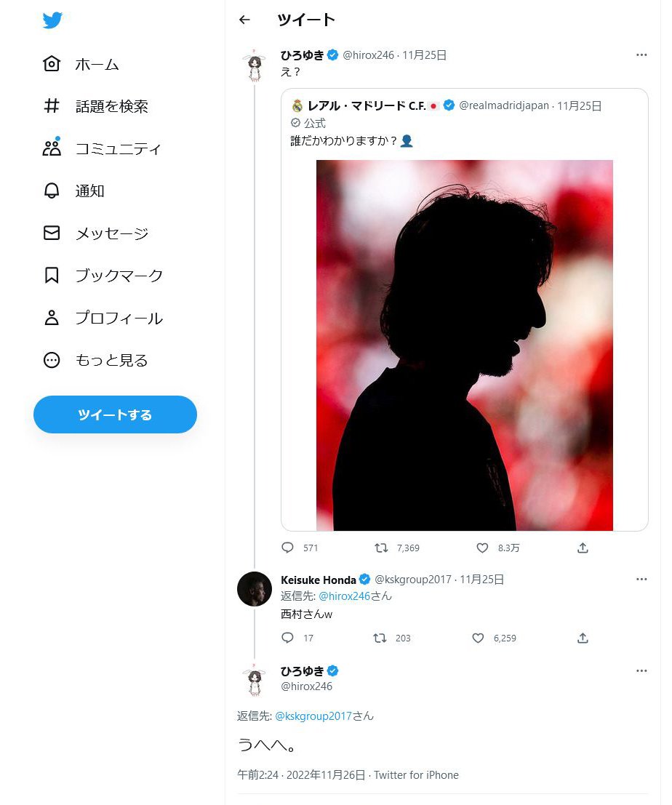Screen dimensions: 672x805
Task: Open the Home menu item
Action: [x=81, y=64]
